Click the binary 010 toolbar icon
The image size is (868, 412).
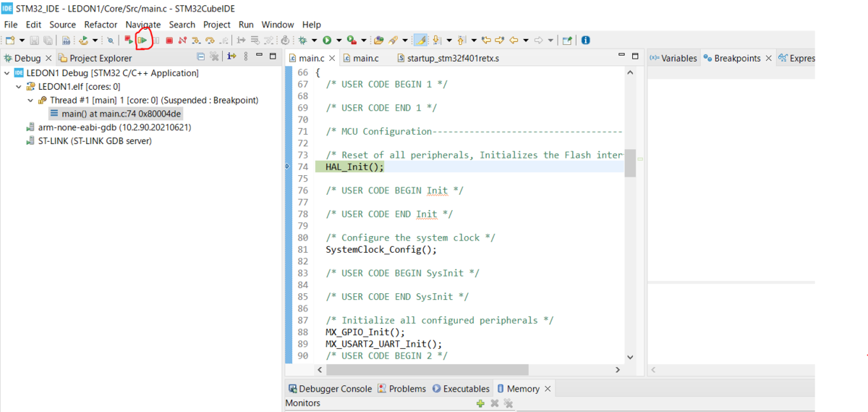tap(67, 40)
